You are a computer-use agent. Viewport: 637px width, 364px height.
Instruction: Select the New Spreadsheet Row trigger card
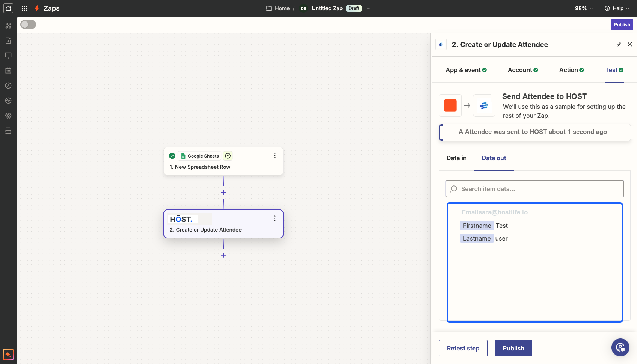coord(223,161)
